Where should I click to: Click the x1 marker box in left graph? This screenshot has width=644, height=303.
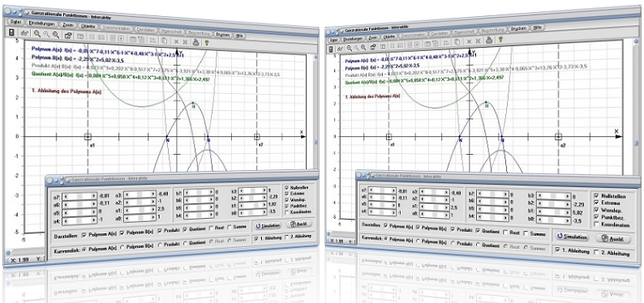pos(88,137)
